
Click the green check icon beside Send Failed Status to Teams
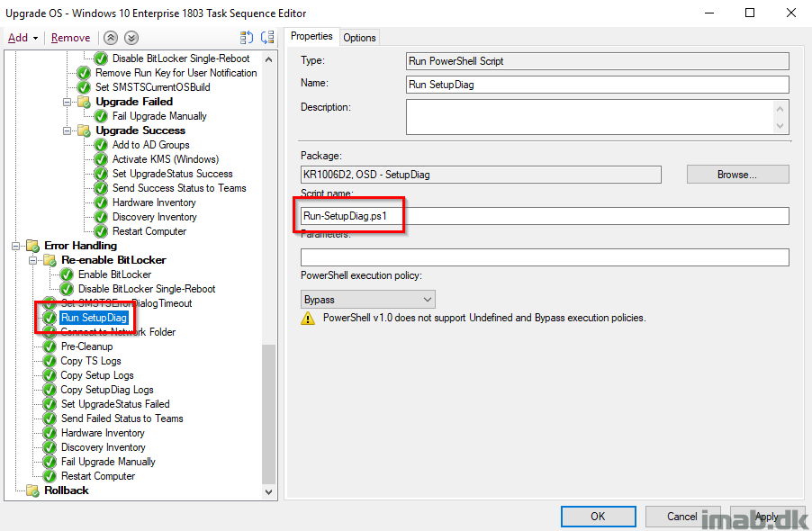[50, 418]
